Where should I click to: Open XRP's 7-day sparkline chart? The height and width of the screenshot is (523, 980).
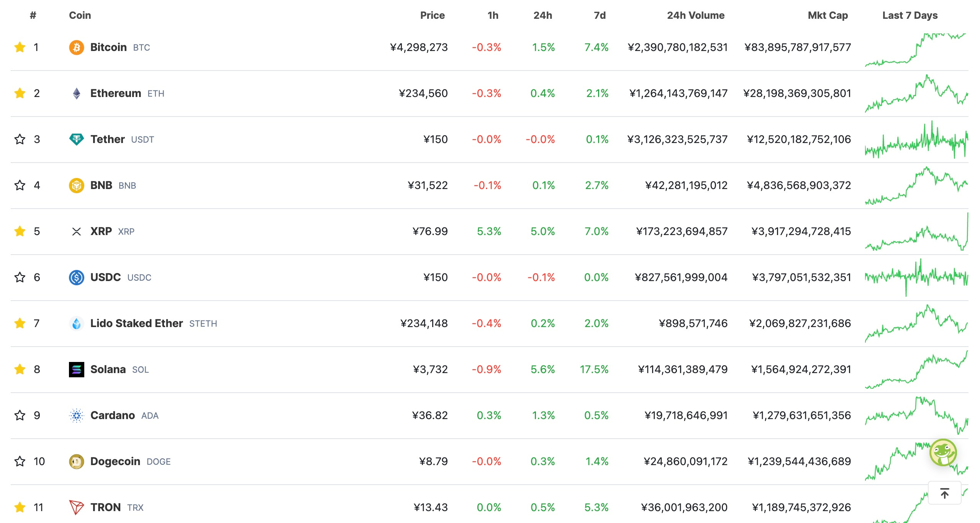click(x=916, y=232)
